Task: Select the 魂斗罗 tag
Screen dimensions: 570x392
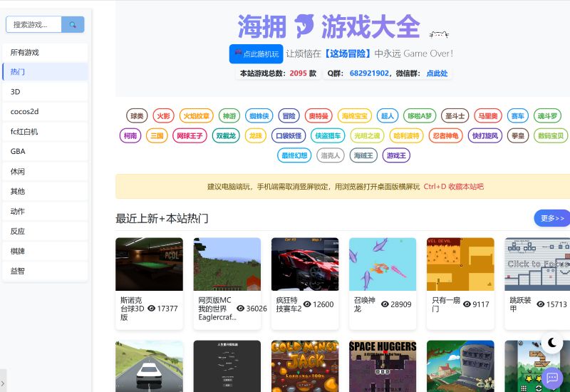Action: 547,116
